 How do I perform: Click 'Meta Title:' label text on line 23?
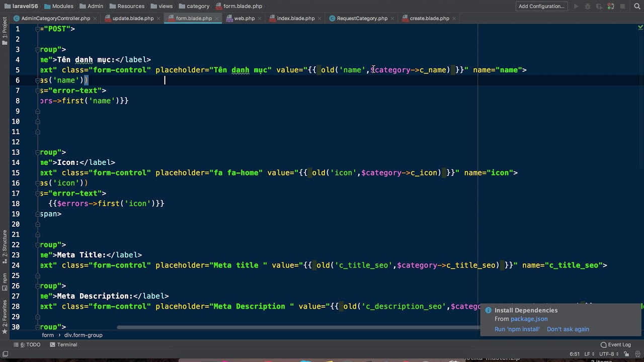point(82,255)
